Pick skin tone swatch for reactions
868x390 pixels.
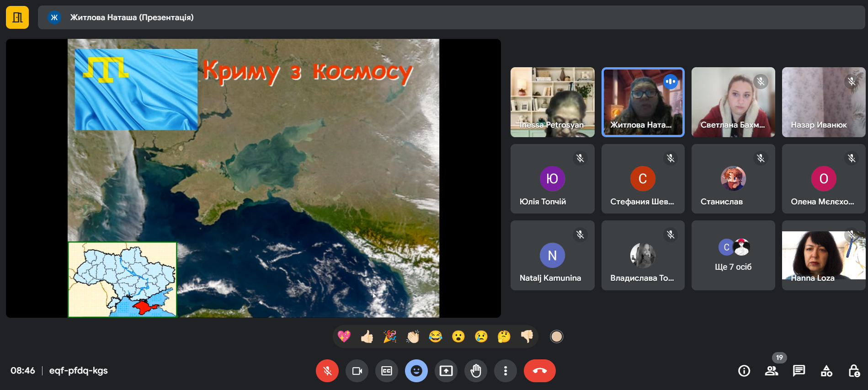tap(556, 337)
